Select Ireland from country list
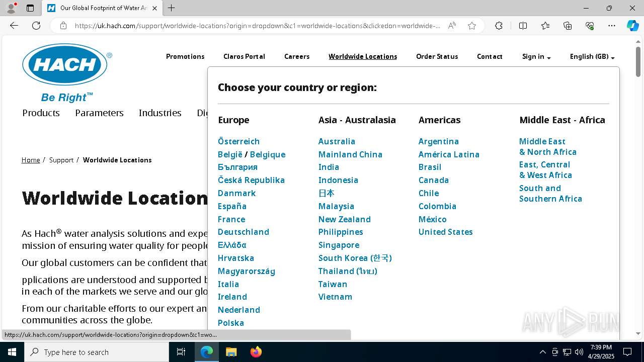This screenshot has height=362, width=644. point(232,297)
